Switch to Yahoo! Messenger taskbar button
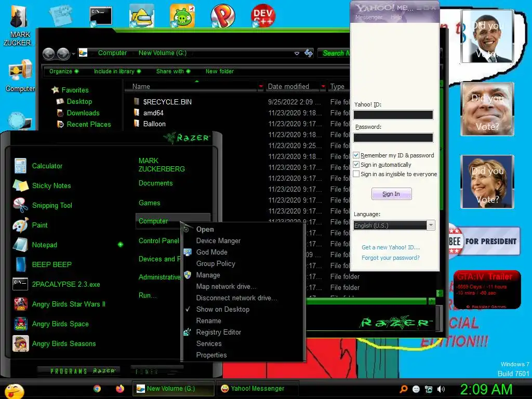This screenshot has width=532, height=399. (257, 389)
